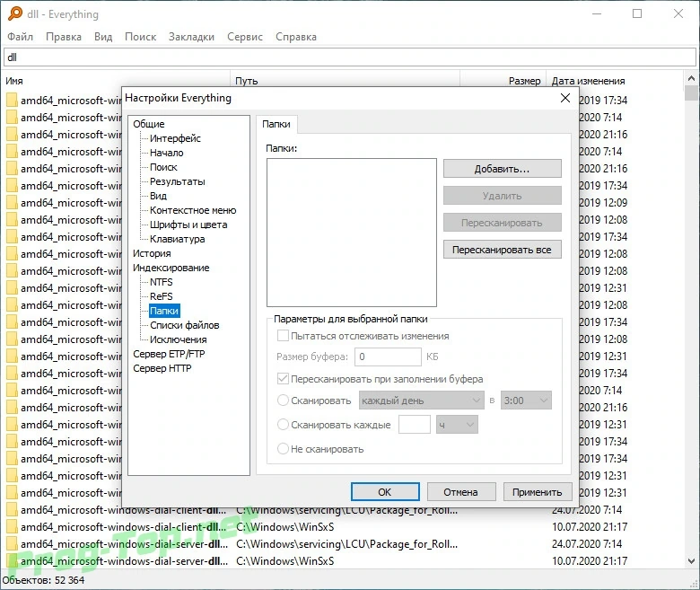Open the Поиск menu
Viewport: 700px width, 590px height.
point(140,37)
